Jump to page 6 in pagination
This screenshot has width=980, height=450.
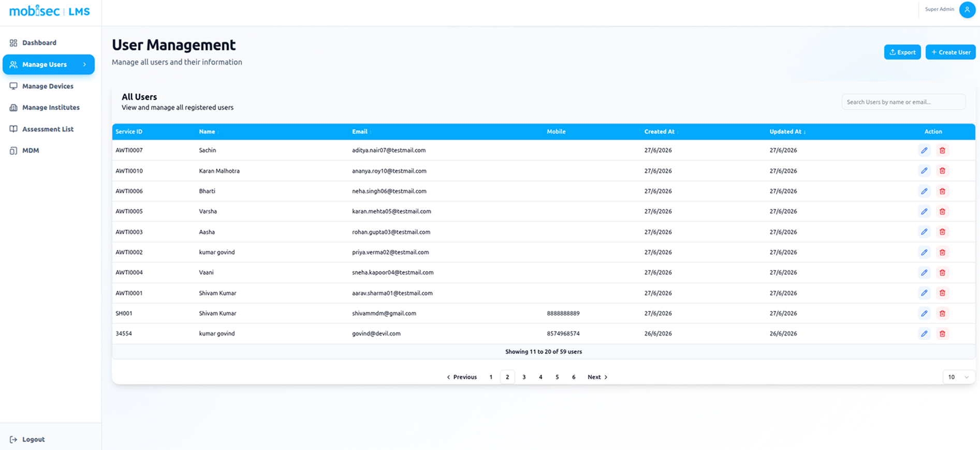574,377
